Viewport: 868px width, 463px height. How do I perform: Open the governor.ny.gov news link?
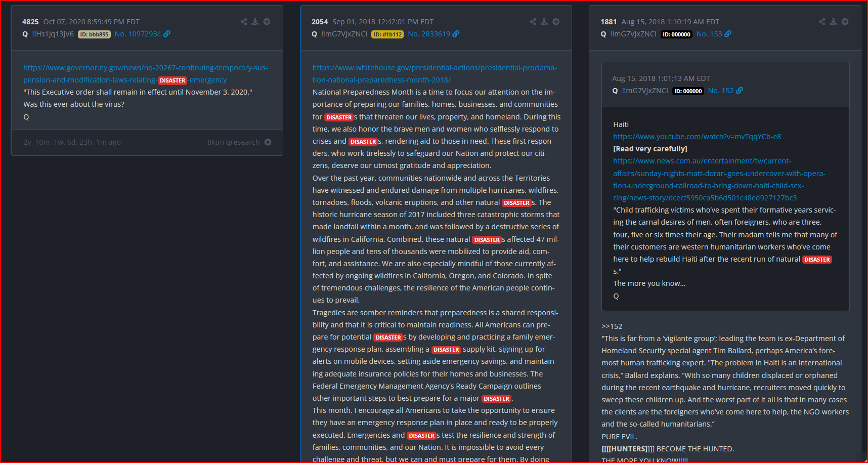pos(146,74)
